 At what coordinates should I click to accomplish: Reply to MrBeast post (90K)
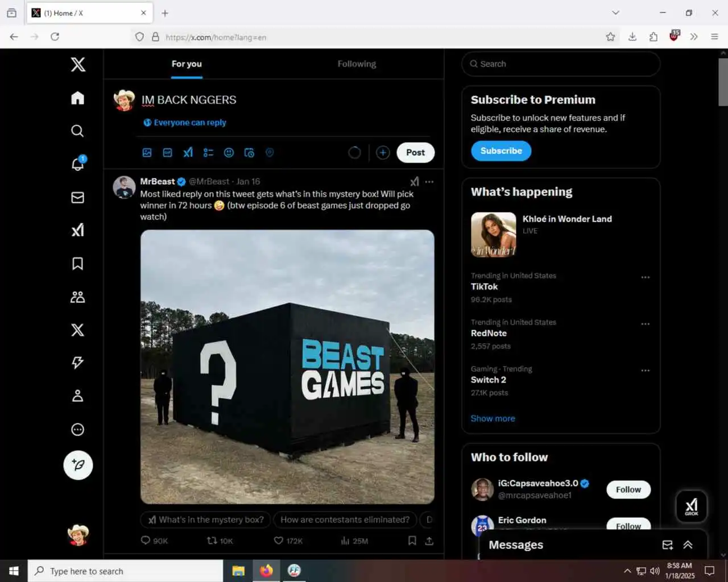pyautogui.click(x=154, y=541)
